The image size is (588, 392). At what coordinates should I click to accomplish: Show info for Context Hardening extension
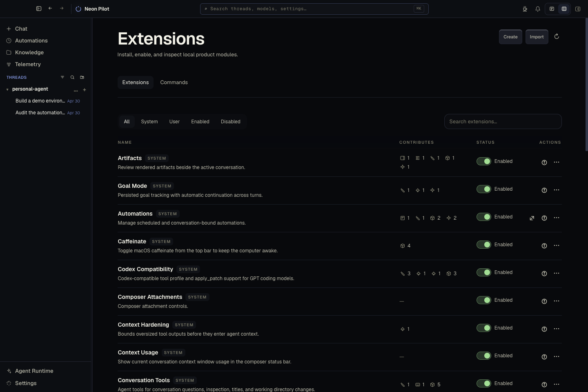coord(544,329)
